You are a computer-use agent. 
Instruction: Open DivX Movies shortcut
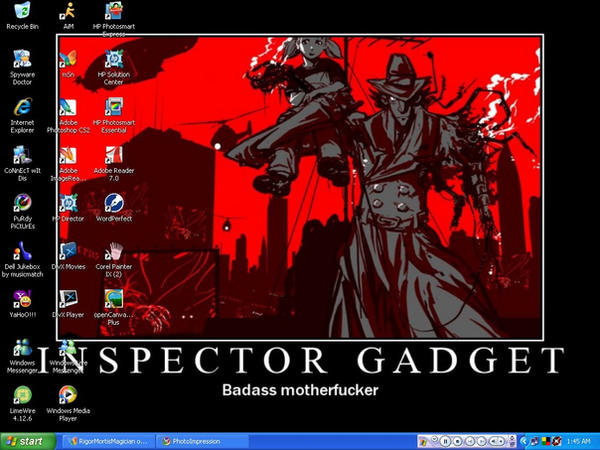pos(68,256)
